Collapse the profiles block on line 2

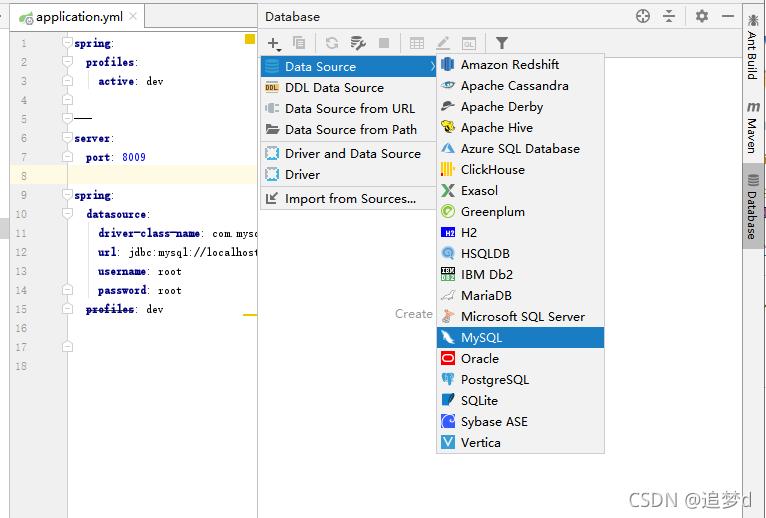tap(67, 62)
